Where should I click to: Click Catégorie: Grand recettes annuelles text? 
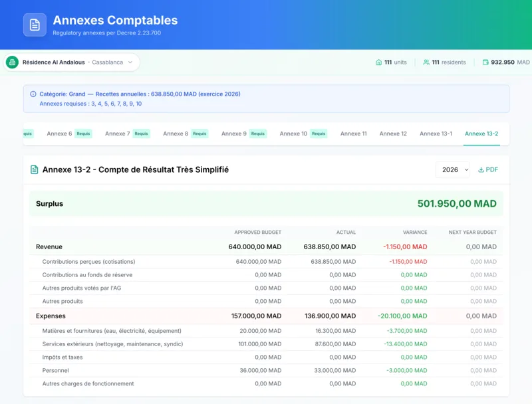pyautogui.click(x=140, y=94)
